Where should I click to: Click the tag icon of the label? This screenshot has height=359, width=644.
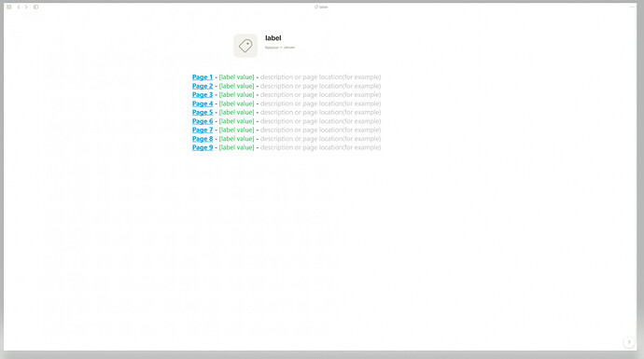245,46
